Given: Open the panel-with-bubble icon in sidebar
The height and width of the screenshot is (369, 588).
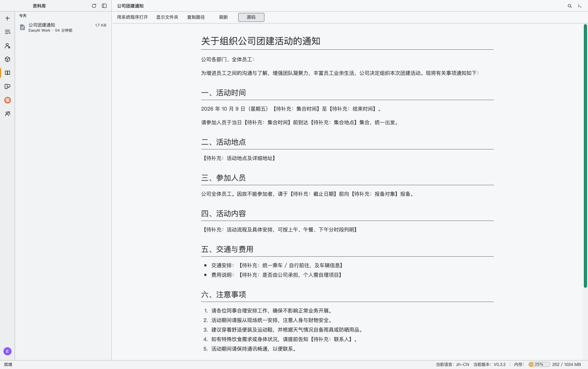Looking at the screenshot, I should pyautogui.click(x=7, y=86).
